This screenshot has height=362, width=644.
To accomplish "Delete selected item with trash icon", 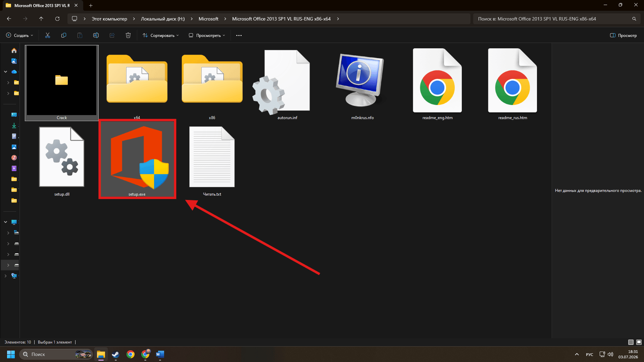I will [128, 35].
